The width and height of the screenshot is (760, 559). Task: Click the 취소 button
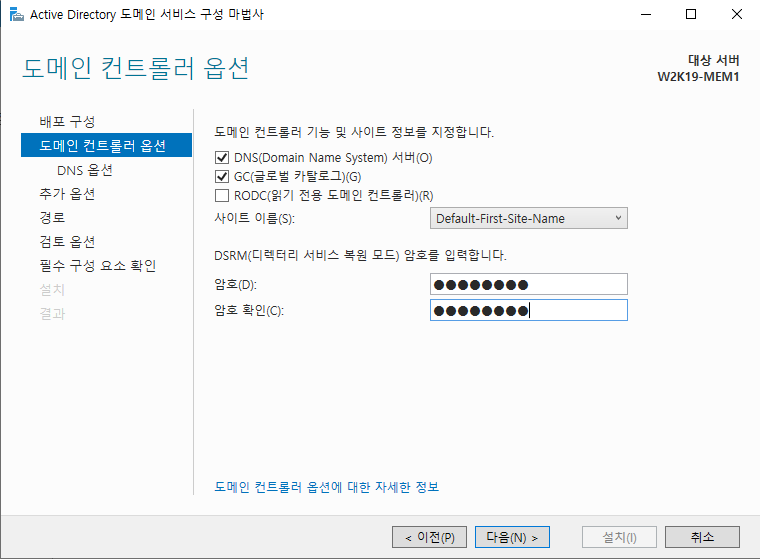coord(702,537)
